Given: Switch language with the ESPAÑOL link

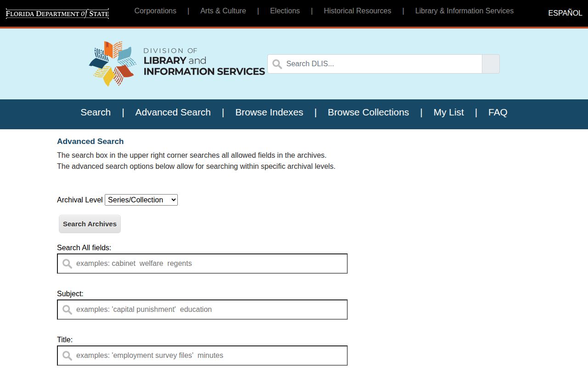Looking at the screenshot, I should tap(565, 13).
